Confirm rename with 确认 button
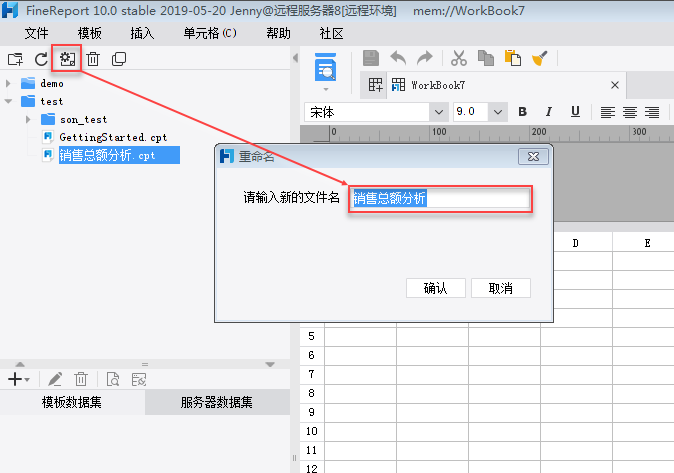 pos(435,288)
